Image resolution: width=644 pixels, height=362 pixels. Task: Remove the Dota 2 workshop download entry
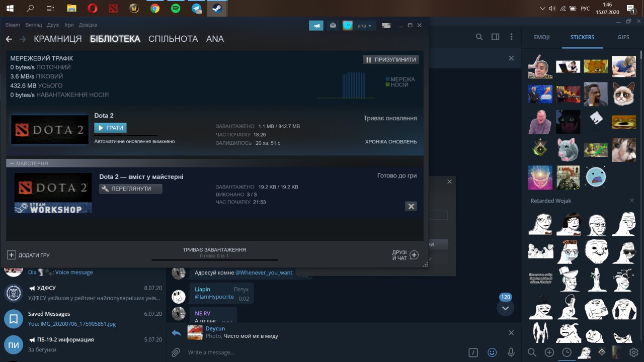click(x=411, y=206)
